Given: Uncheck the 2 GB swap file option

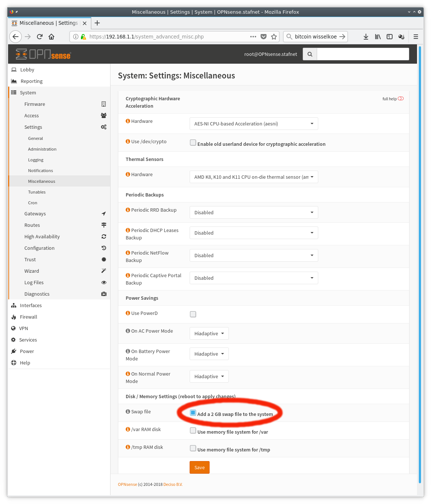Looking at the screenshot, I should [193, 413].
